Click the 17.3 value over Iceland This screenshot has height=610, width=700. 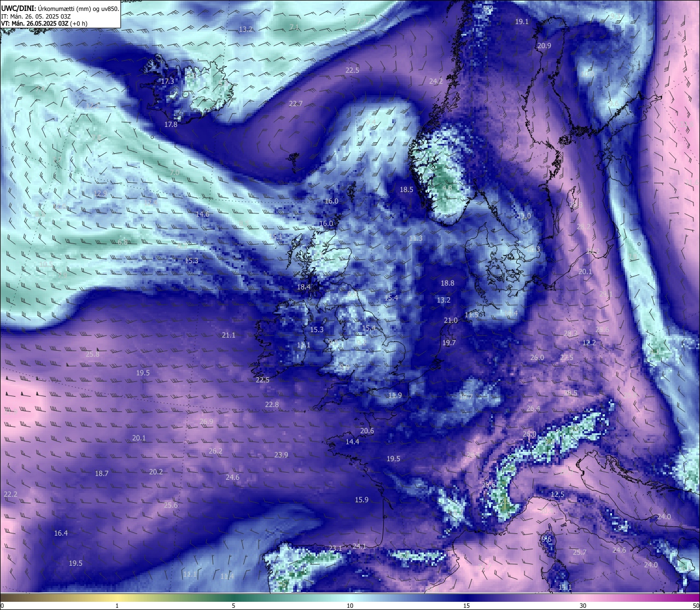coord(167,81)
